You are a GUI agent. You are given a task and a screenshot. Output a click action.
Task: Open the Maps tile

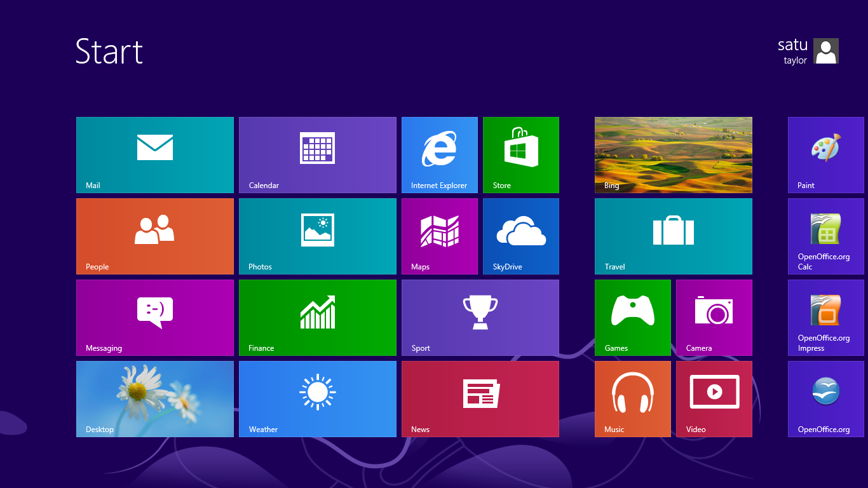pyautogui.click(x=440, y=236)
